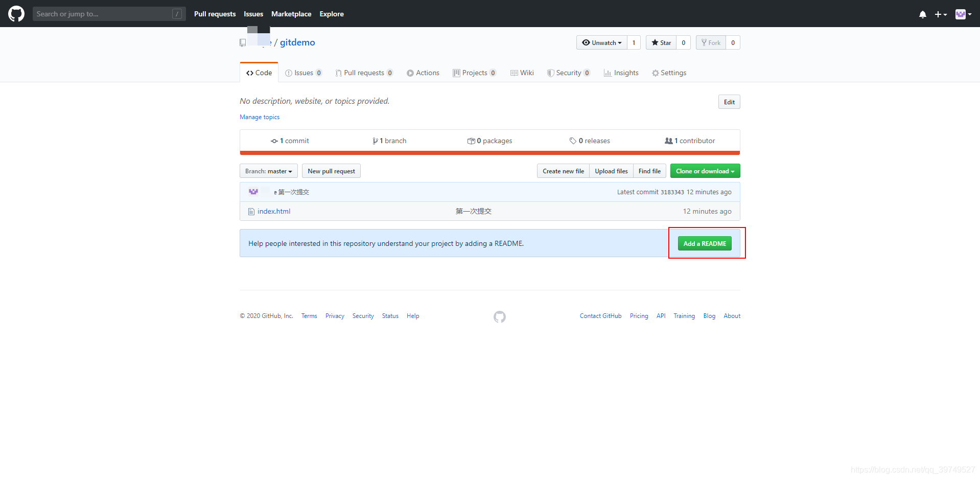Open the repository Settings tab
Screen dimensions: 980x479
(x=669, y=73)
